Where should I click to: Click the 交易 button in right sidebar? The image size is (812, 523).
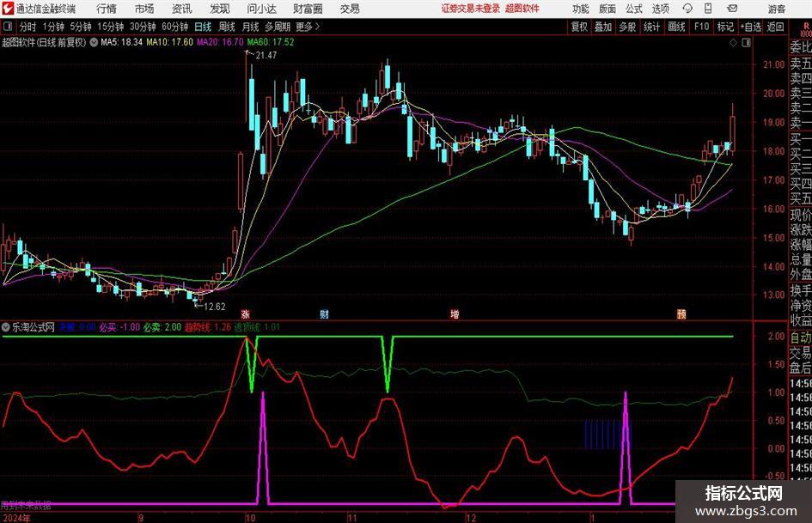[801, 353]
